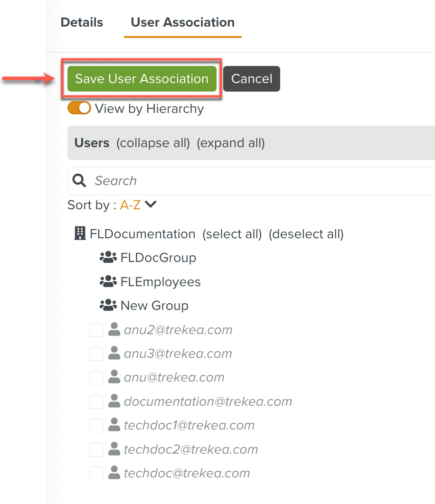Open the Sort by A-Z dropdown chevron
The width and height of the screenshot is (435, 504).
point(150,205)
